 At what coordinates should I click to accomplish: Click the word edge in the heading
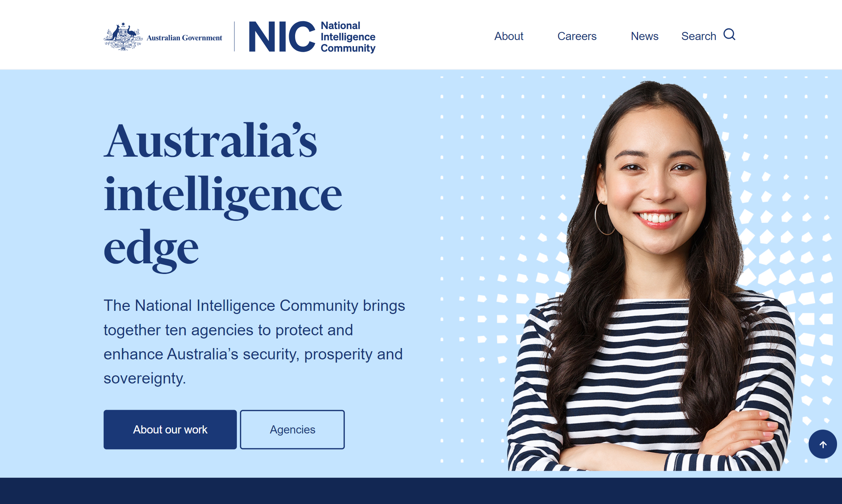[151, 250]
